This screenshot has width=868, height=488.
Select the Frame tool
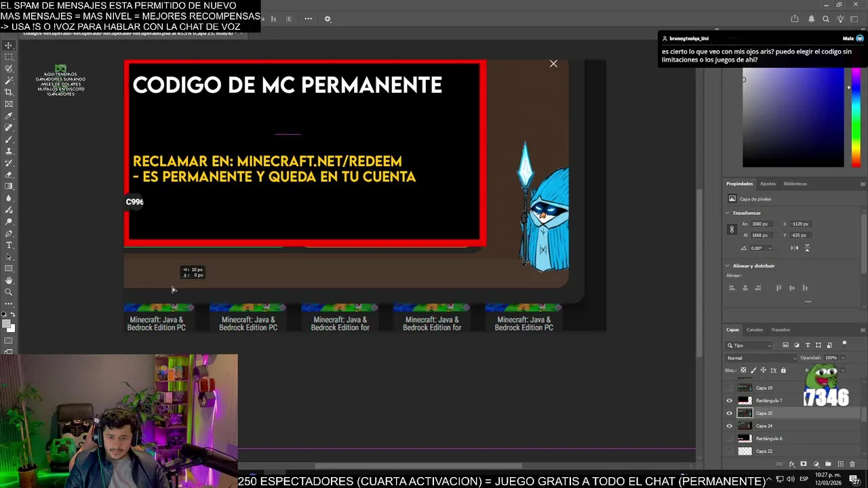click(x=9, y=104)
